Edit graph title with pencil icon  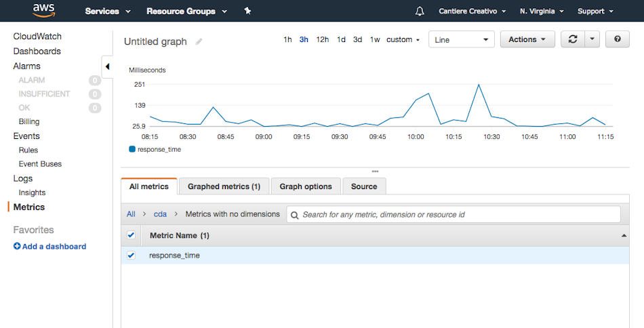coord(199,41)
